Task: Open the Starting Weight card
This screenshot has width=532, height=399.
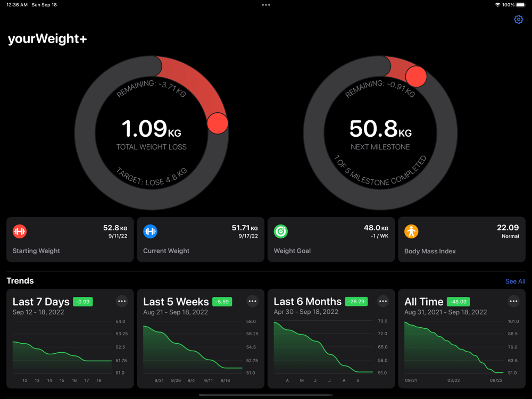Action: pyautogui.click(x=70, y=239)
